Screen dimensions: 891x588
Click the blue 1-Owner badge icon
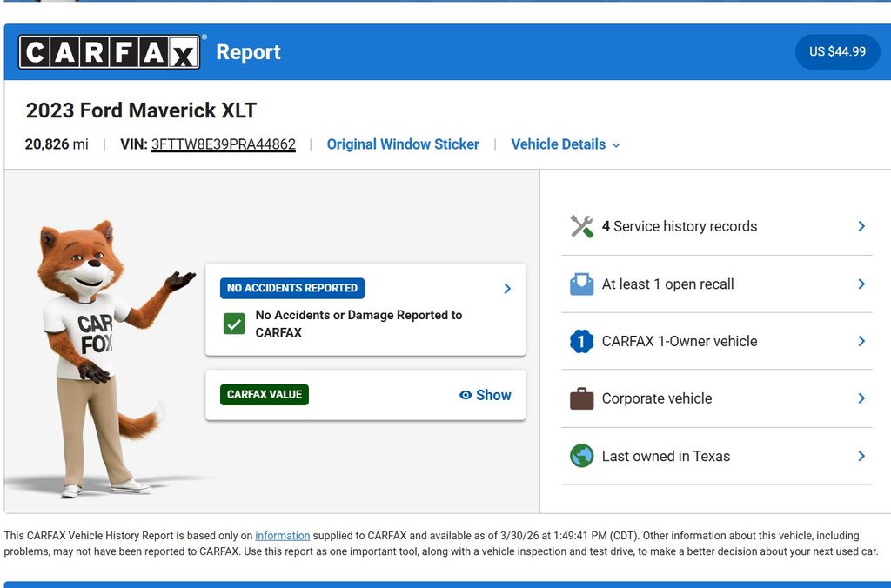coord(581,342)
